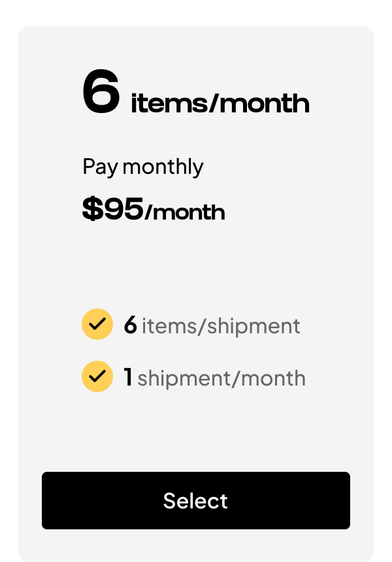Click the gray card area above the plan heading
The image size is (392, 562).
(196, 44)
